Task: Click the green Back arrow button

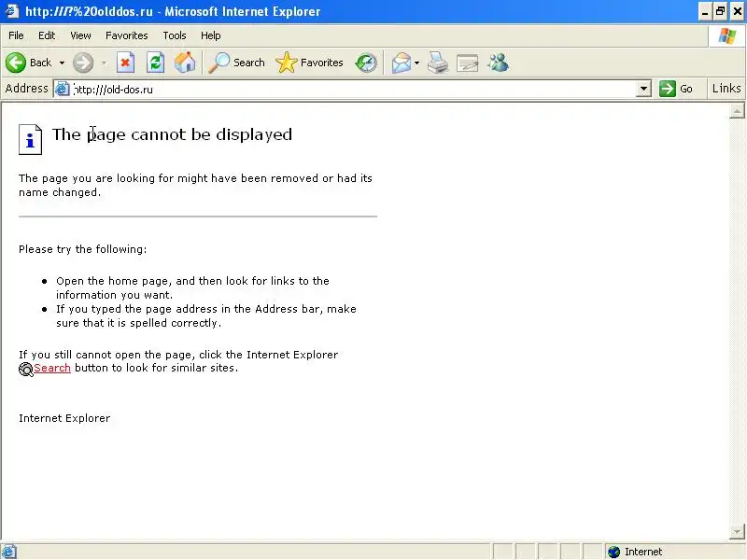Action: [x=16, y=63]
